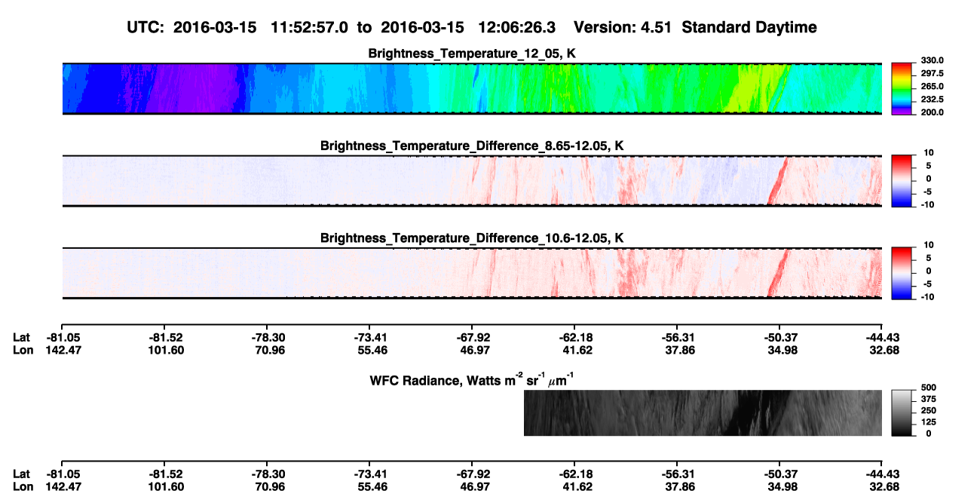Click the grayscale WFC Radiance image strip
980x503 pixels.
pos(703,413)
